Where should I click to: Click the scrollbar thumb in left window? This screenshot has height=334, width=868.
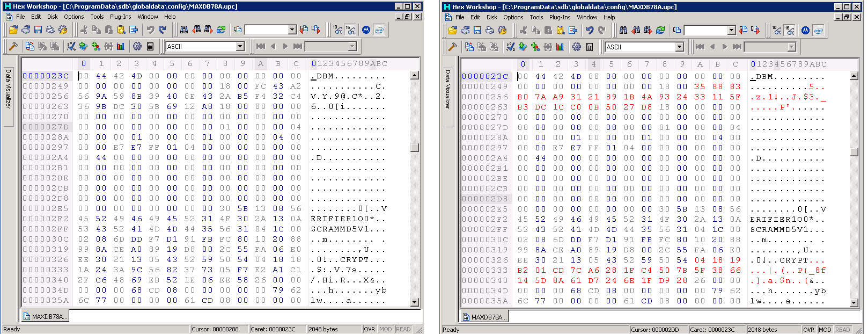pos(415,148)
